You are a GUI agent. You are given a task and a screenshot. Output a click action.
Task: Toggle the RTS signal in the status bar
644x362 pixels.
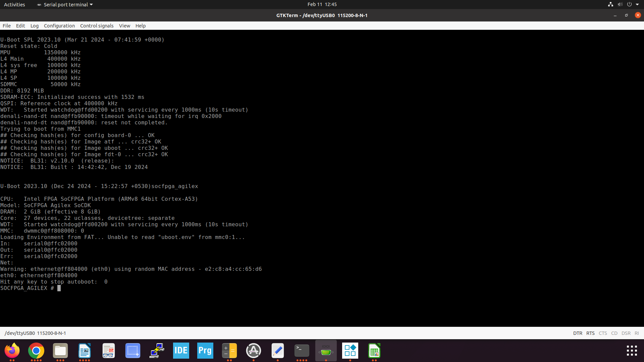[590, 333]
